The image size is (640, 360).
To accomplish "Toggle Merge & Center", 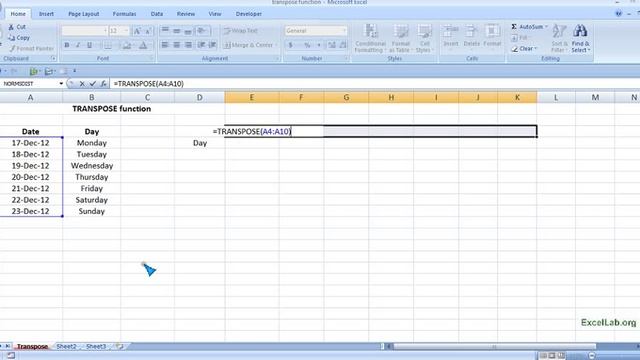I will tap(250, 45).
